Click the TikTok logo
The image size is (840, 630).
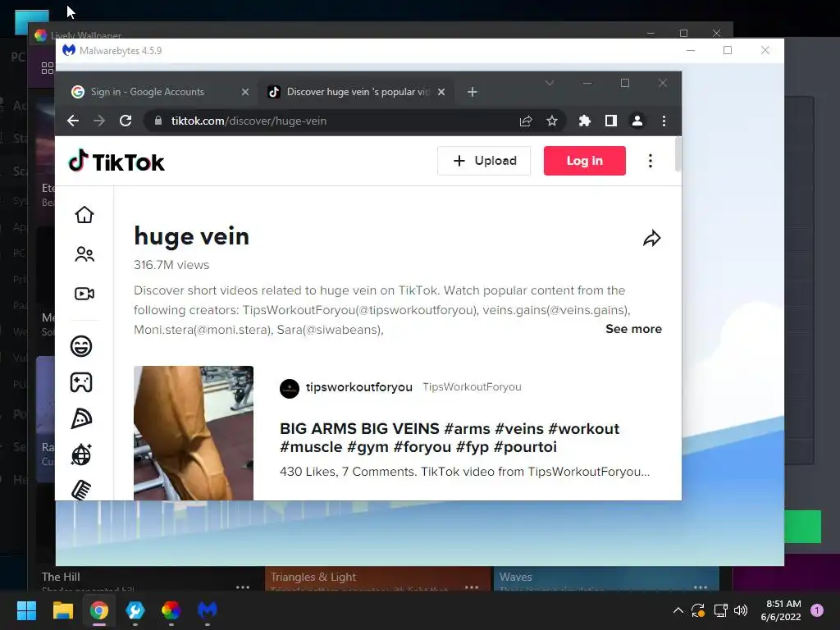(x=116, y=162)
